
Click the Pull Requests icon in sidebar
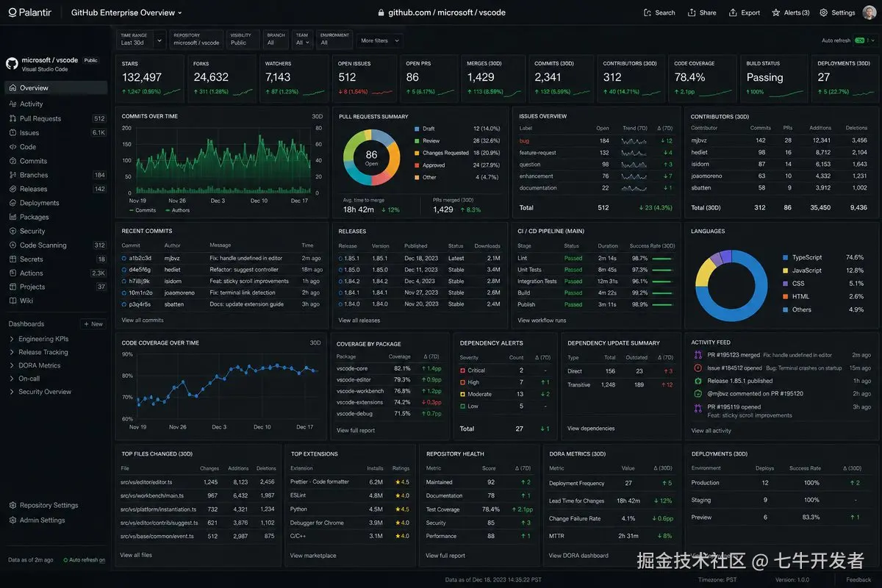click(x=12, y=118)
